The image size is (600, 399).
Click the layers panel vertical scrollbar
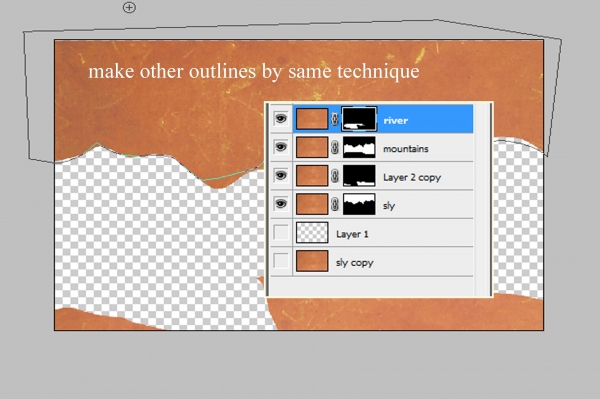tap(483, 199)
